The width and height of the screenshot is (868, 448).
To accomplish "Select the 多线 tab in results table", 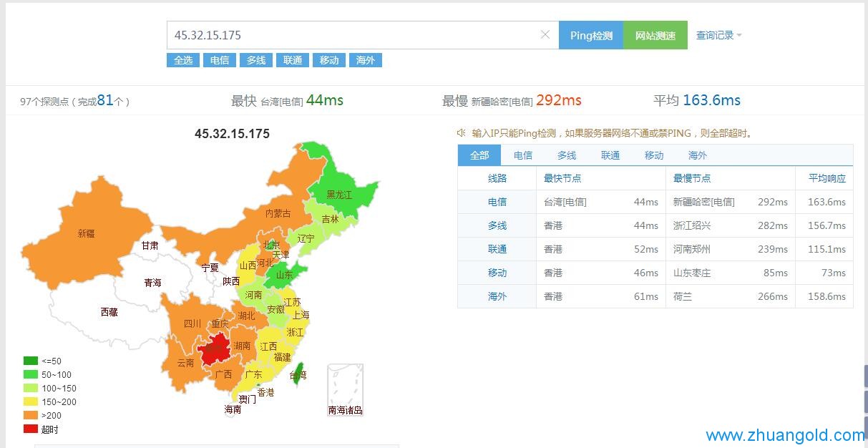I will click(x=567, y=155).
